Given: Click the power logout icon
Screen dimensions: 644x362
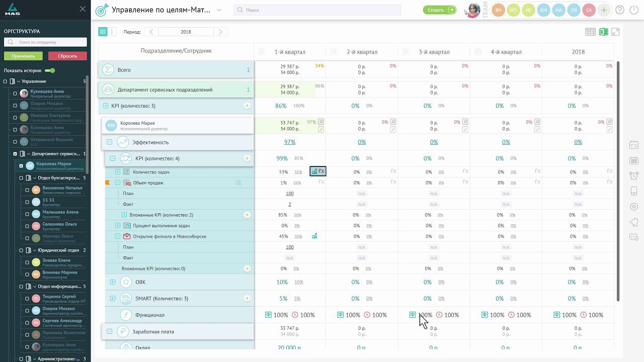Looking at the screenshot, I should click(634, 10).
